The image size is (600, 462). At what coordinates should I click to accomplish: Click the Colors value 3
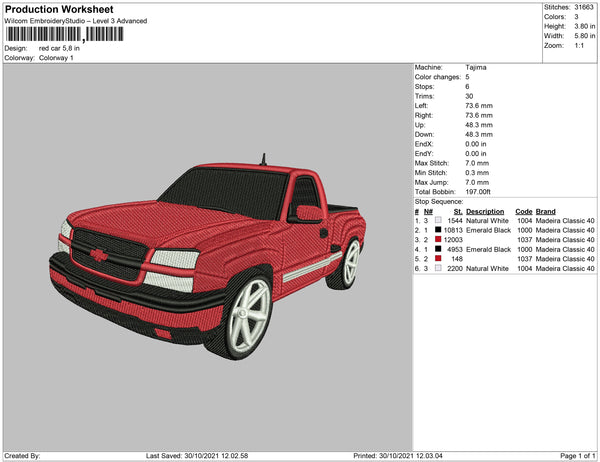tap(576, 17)
